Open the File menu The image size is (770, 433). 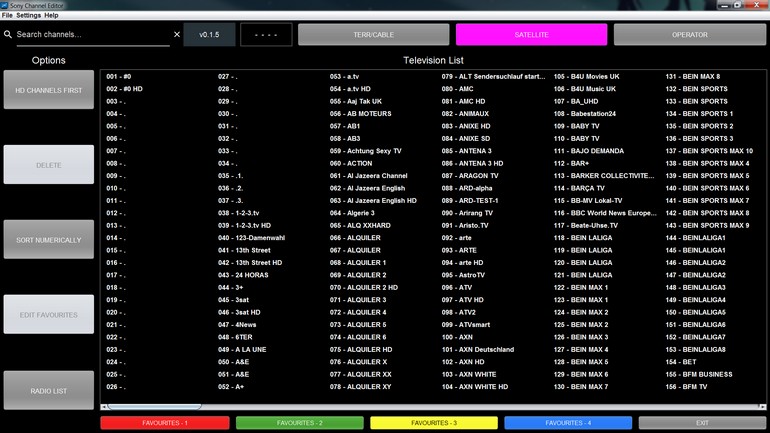coord(7,15)
